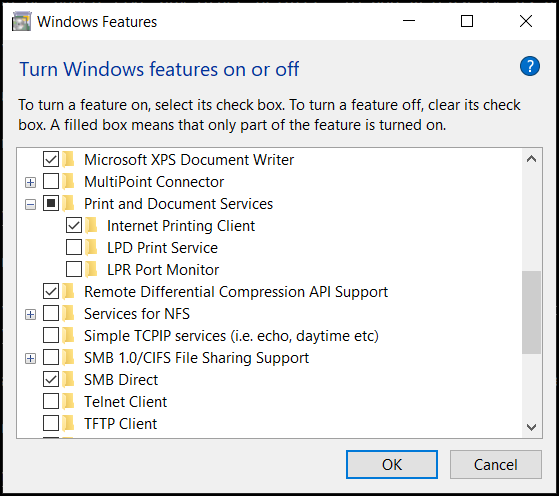Select 'Print and Document Services' row text
Screen dimensions: 559x496
pyautogui.click(x=178, y=204)
